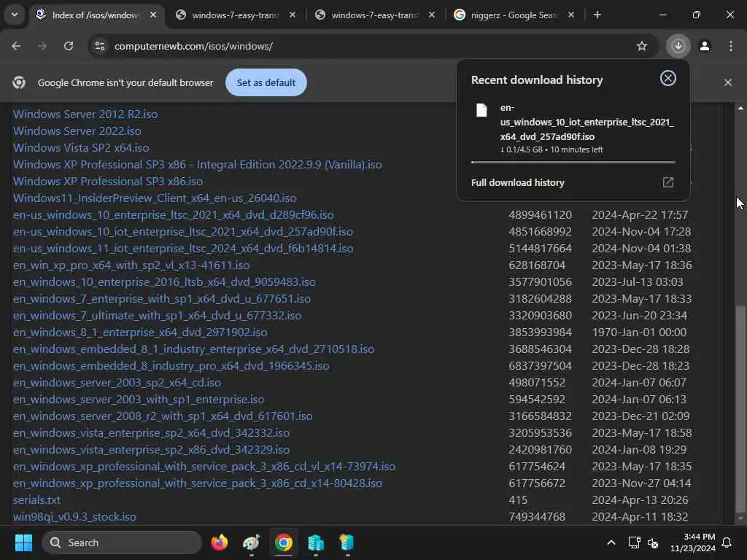This screenshot has width=747, height=560.
Task: Open windows_11_iot_enterprise_ltsc_2024 iso link
Action: (x=183, y=248)
